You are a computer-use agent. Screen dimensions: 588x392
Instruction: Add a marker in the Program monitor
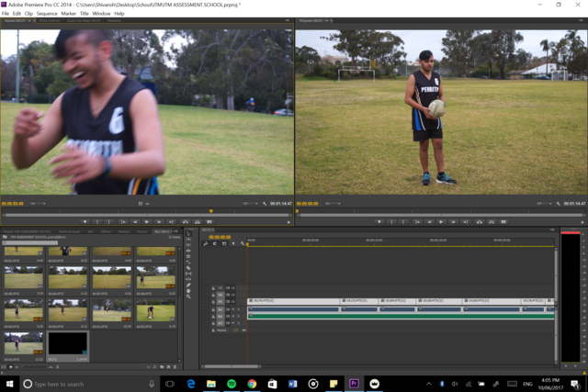coord(379,222)
